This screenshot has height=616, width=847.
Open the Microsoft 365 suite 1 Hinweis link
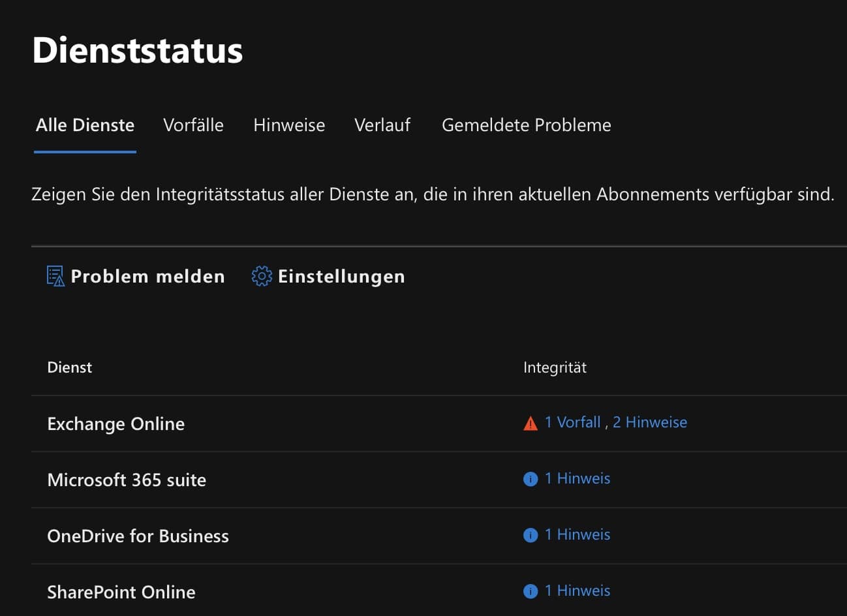tap(577, 478)
